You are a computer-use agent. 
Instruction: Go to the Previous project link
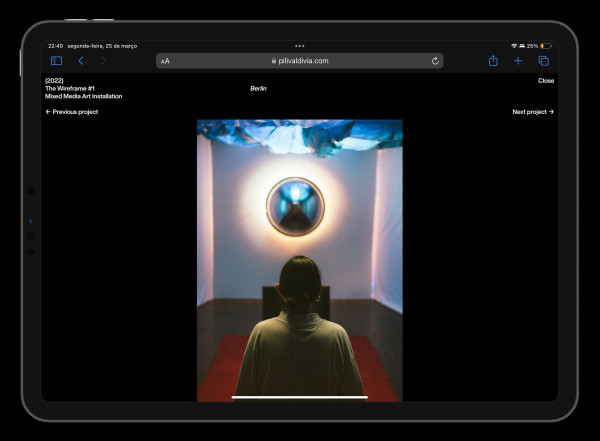pos(72,112)
